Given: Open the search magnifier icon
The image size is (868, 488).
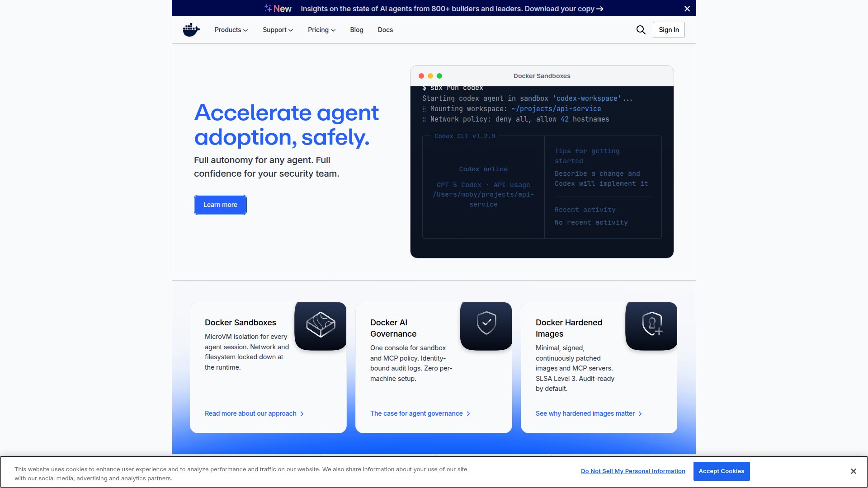Looking at the screenshot, I should 641,30.
